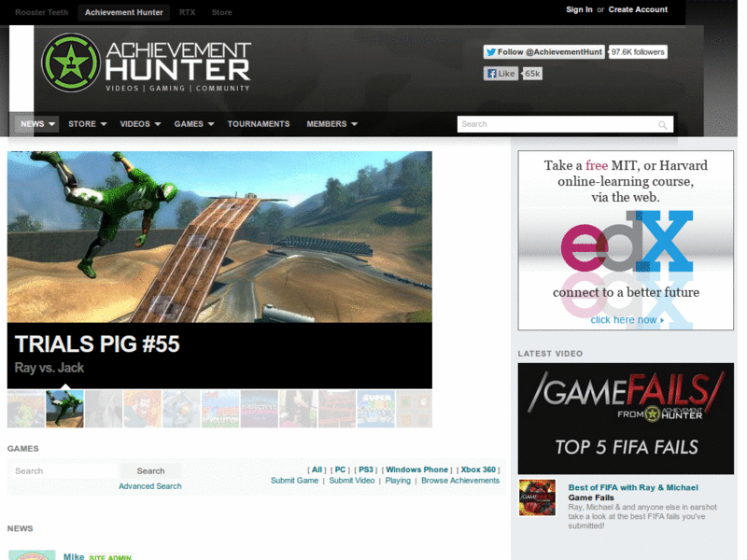The image size is (747, 560).
Task: Expand the Games navigation dropdown
Action: tap(194, 124)
